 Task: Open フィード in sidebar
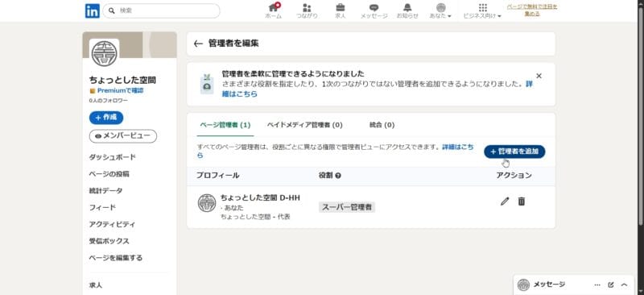pyautogui.click(x=102, y=208)
